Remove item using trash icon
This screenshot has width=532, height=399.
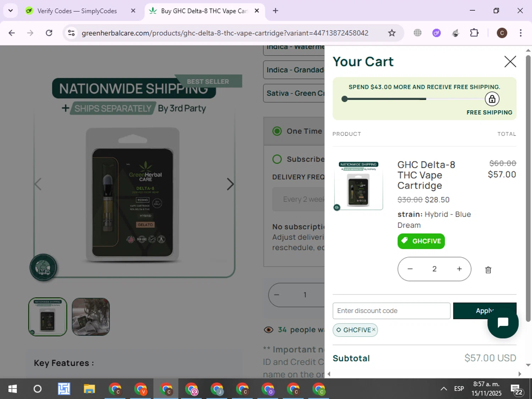(488, 270)
